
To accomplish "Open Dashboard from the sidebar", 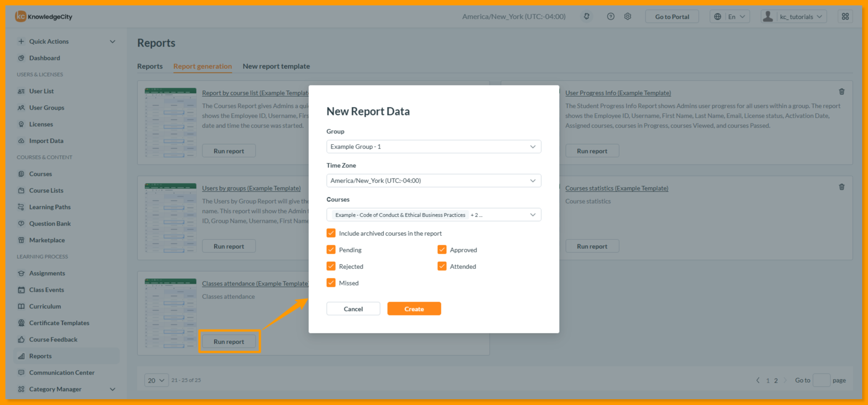I will tap(44, 58).
